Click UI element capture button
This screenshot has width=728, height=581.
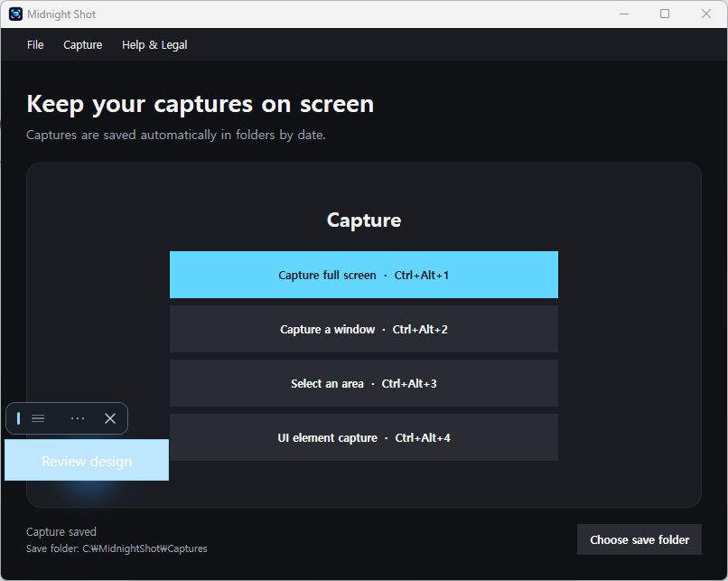(363, 437)
